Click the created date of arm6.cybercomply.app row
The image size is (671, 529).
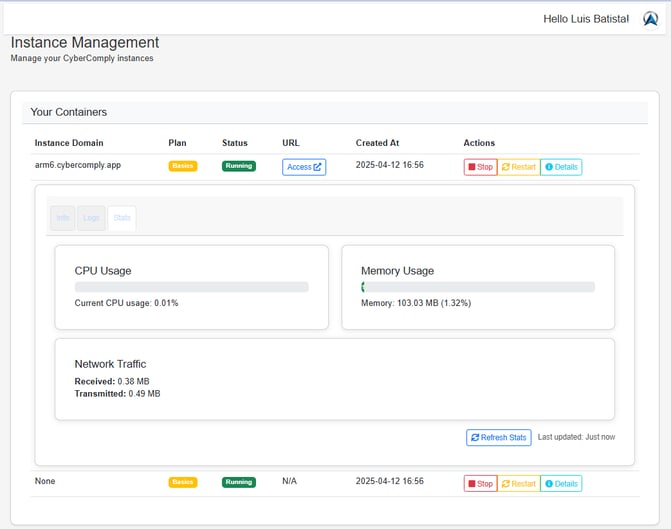click(x=389, y=165)
